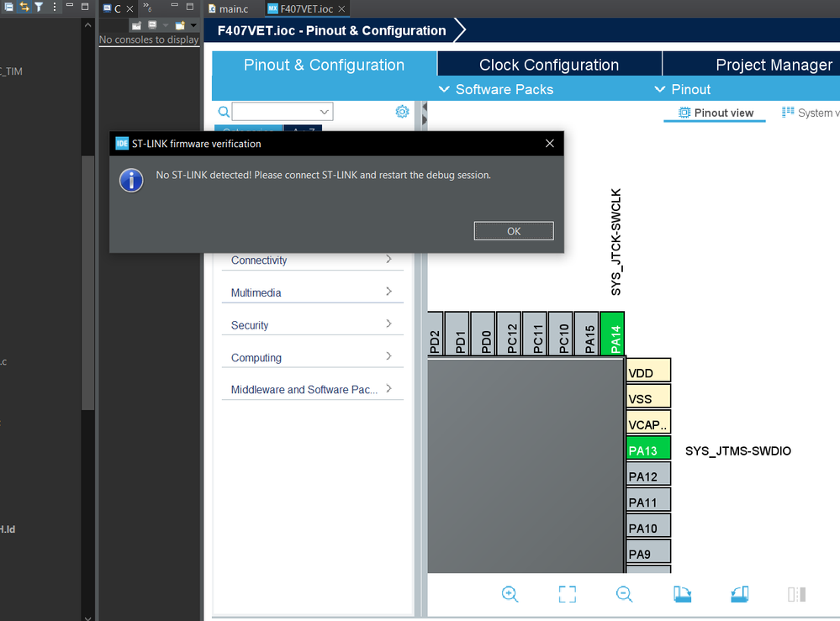The width and height of the screenshot is (840, 621).
Task: Show hidden views overflow chevron
Action: [147, 7]
